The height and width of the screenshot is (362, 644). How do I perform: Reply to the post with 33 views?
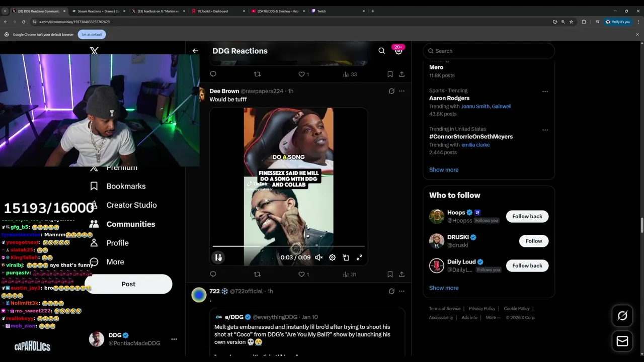(x=213, y=74)
